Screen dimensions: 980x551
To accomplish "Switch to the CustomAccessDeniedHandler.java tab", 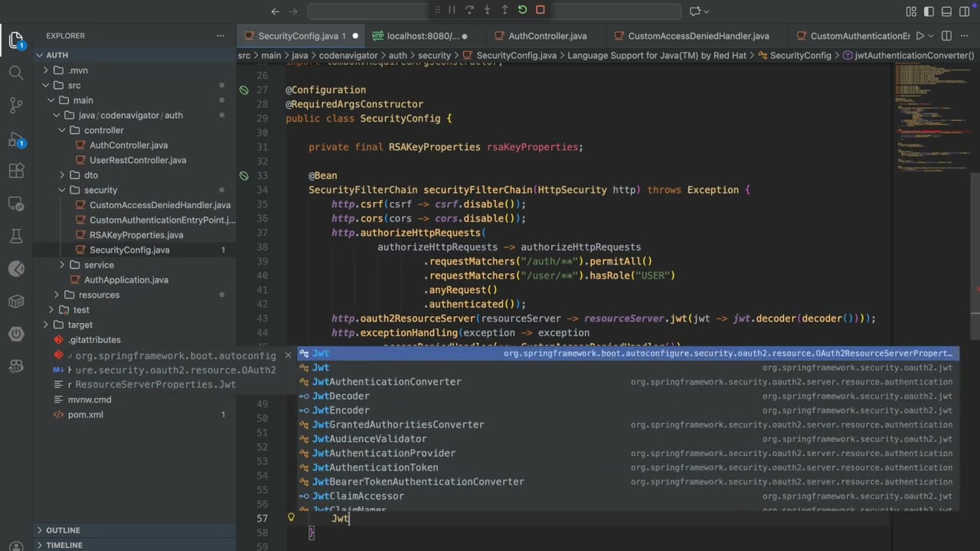I will click(x=698, y=36).
